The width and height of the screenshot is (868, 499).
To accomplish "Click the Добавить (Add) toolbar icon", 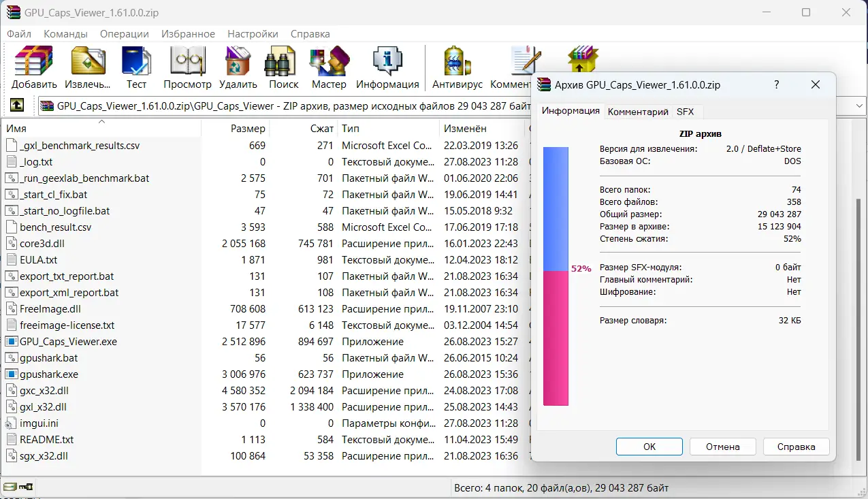I will [34, 61].
